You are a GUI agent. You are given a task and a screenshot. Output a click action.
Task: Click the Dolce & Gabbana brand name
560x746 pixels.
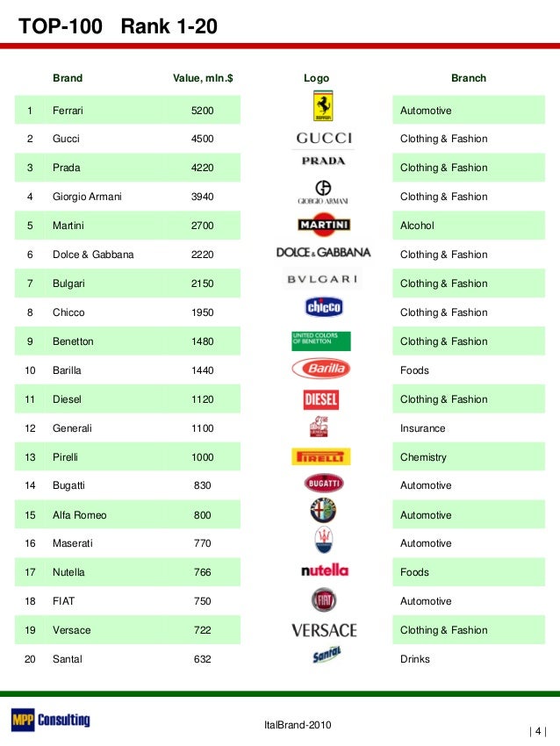(x=93, y=255)
